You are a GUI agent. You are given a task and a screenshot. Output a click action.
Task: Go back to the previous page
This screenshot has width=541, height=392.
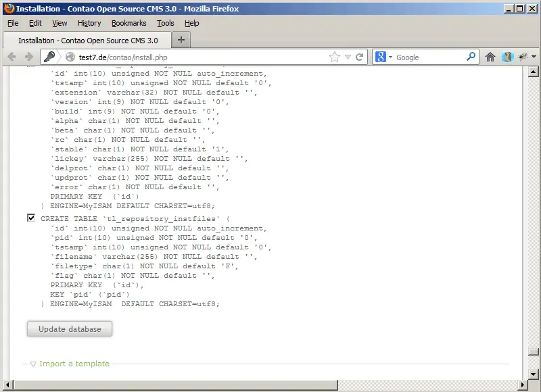[11, 57]
